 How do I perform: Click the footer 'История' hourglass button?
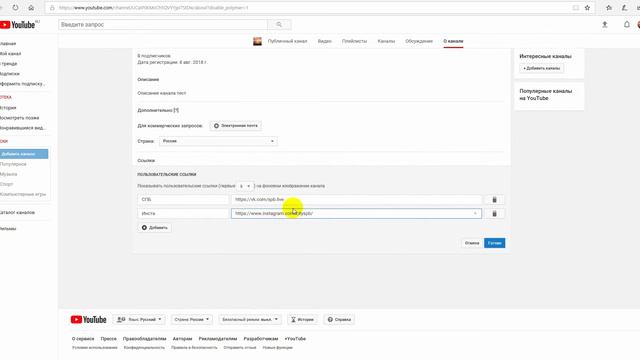point(302,320)
